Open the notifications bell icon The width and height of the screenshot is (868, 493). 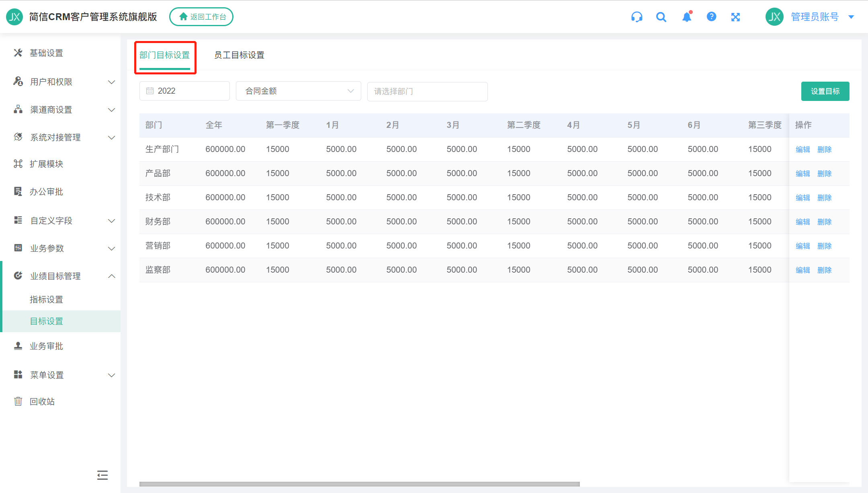(x=687, y=17)
